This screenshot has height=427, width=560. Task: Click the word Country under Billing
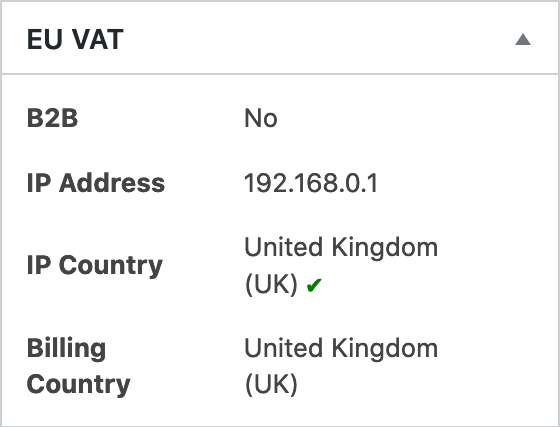[79, 385]
